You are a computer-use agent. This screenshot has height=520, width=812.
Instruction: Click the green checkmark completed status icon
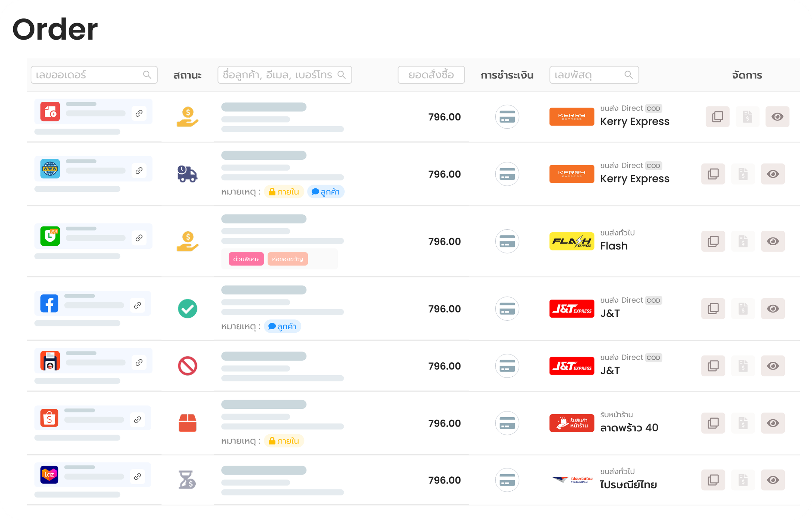pos(187,308)
